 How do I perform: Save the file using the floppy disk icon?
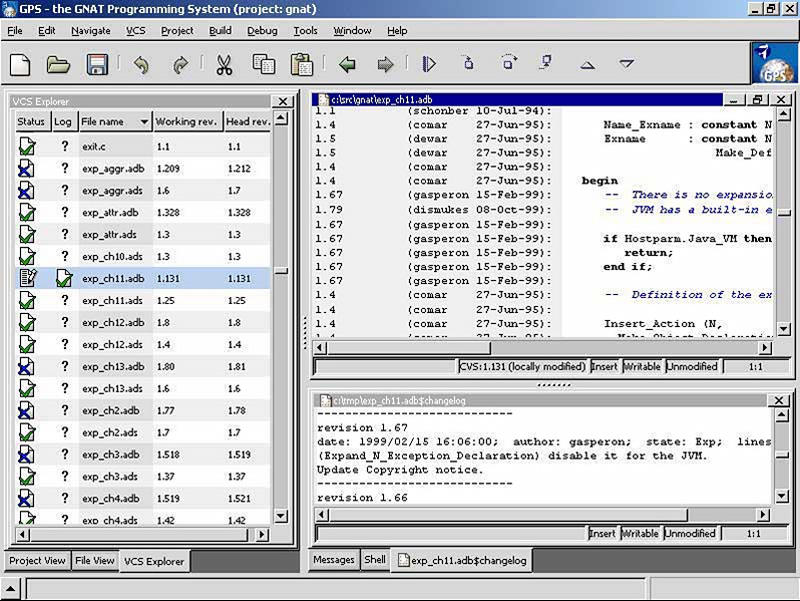point(97,65)
